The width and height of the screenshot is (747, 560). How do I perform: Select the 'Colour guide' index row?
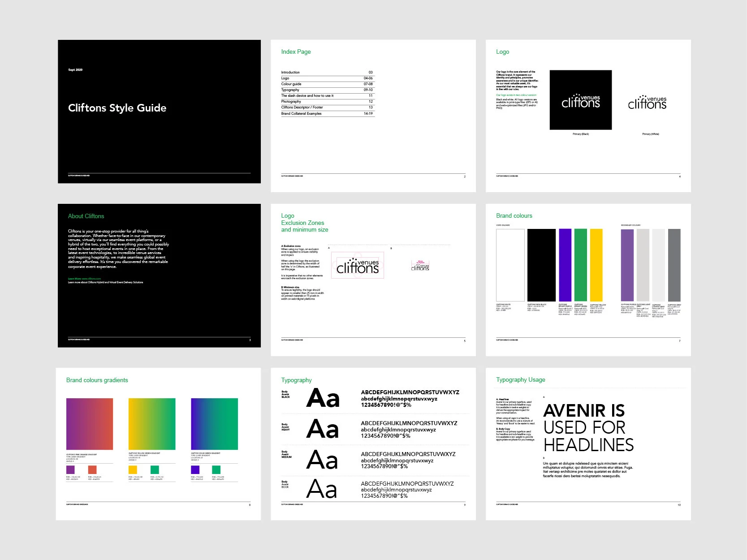327,84
